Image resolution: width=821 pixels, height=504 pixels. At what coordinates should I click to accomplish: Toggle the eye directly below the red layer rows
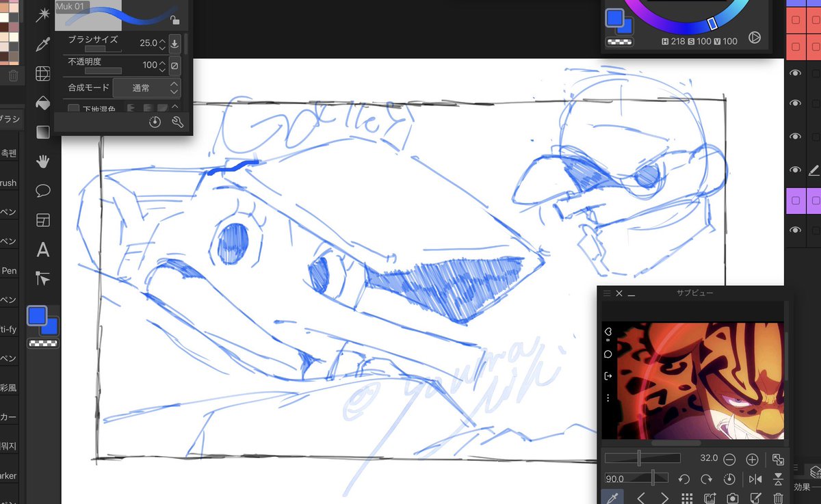pyautogui.click(x=795, y=73)
